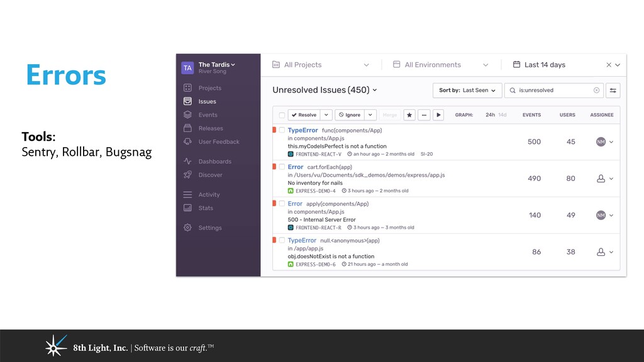Open assignee chevron for 86-events issue

pos(611,252)
